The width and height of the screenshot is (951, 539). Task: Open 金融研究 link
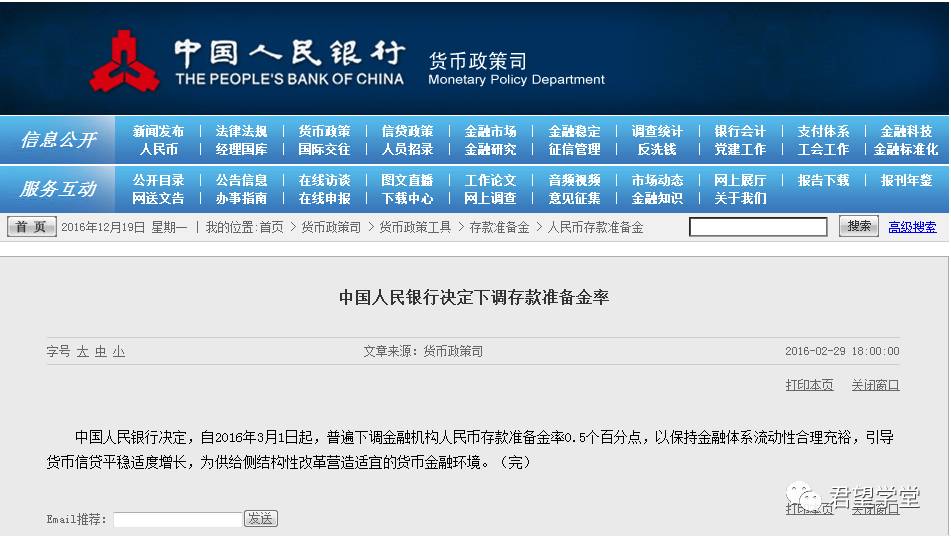491,149
